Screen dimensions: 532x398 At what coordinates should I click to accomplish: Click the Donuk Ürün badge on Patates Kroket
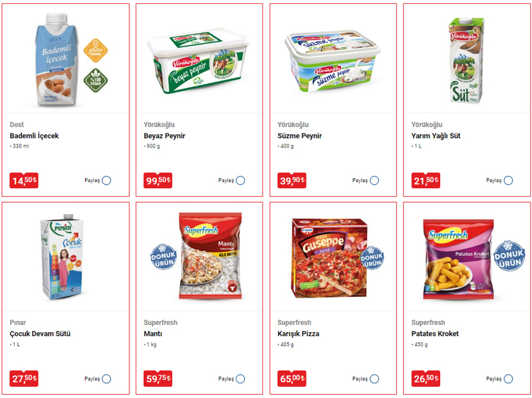pos(509,256)
